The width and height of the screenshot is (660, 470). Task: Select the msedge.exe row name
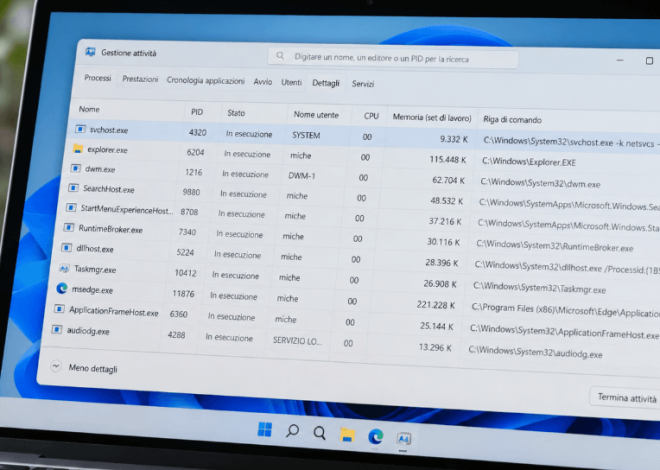[92, 289]
